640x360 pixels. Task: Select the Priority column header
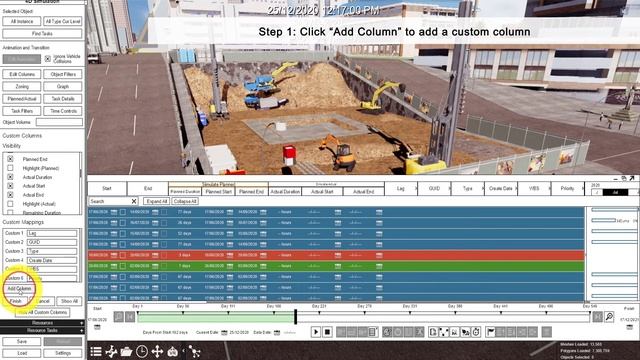point(567,189)
